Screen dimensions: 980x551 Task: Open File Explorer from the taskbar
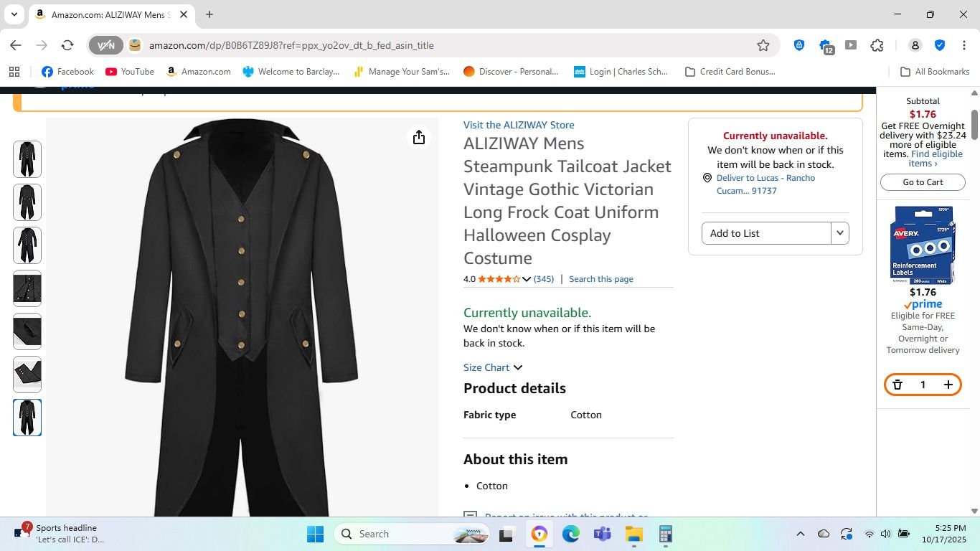(633, 534)
